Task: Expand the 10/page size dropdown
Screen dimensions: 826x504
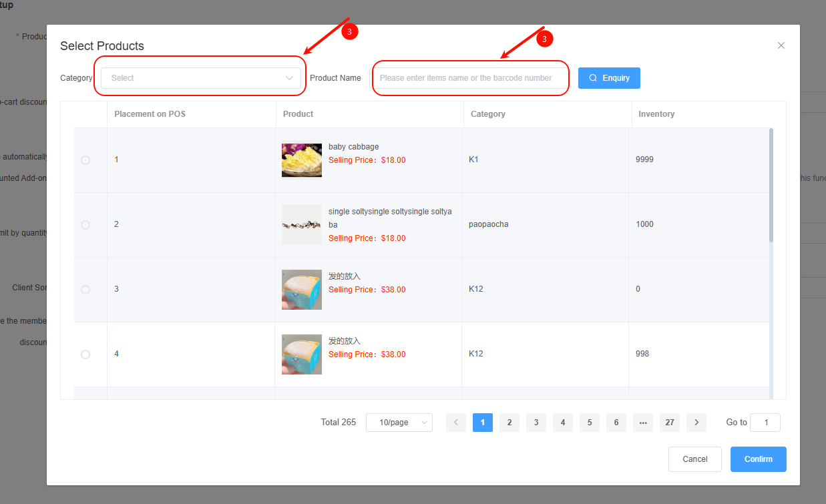Action: coord(399,423)
